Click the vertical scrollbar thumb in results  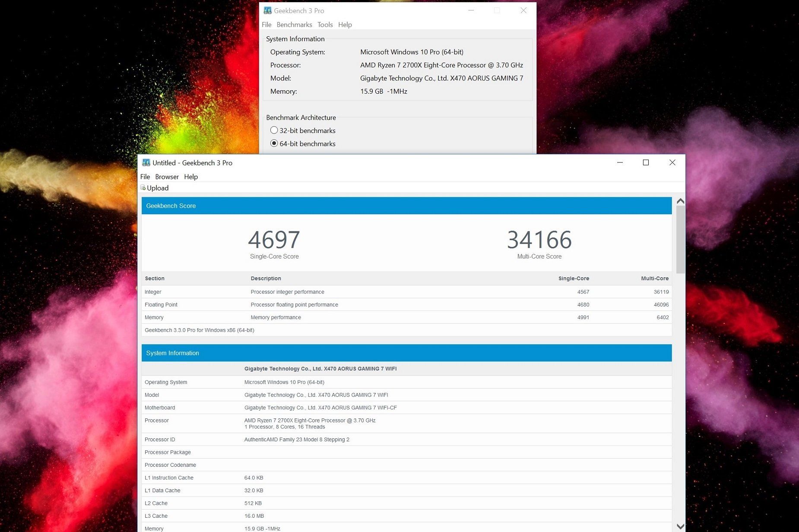pyautogui.click(x=681, y=239)
